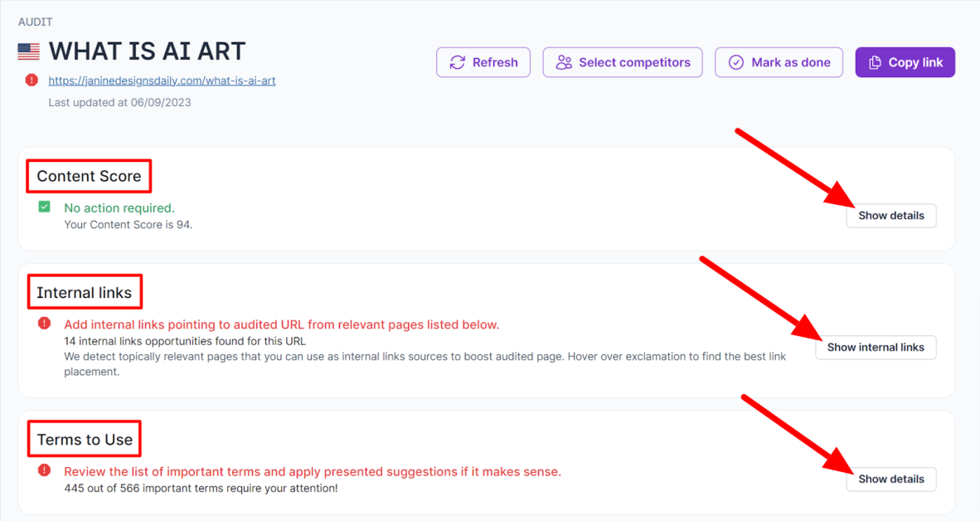Screen dimensions: 980x521
Task: Click the WHAT IS AI ART page title
Action: (147, 51)
